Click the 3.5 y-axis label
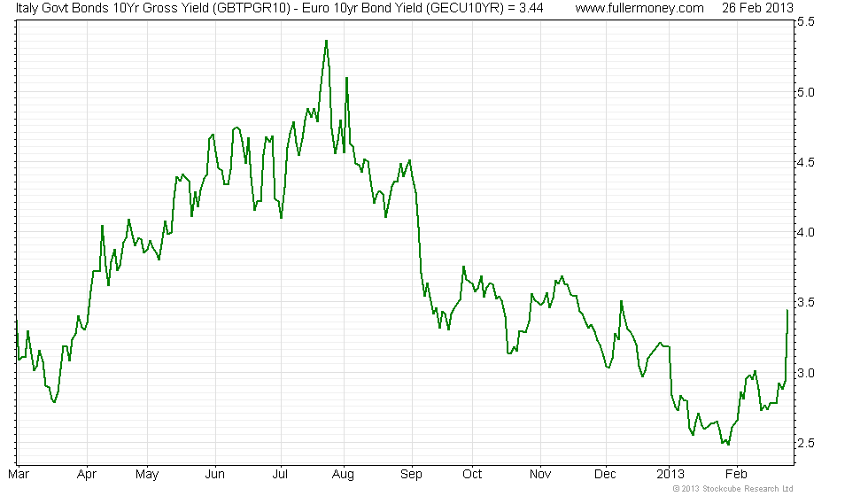This screenshot has height=496, width=868. click(805, 303)
